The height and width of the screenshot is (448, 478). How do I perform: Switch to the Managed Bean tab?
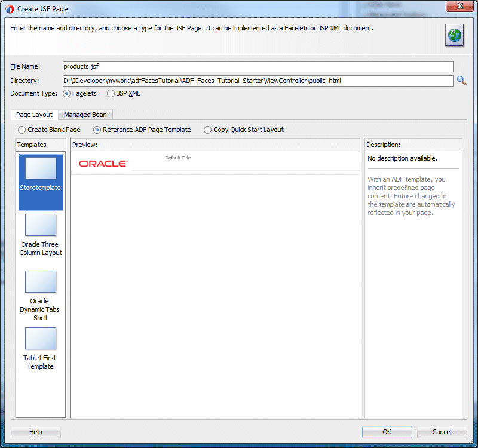[x=85, y=115]
